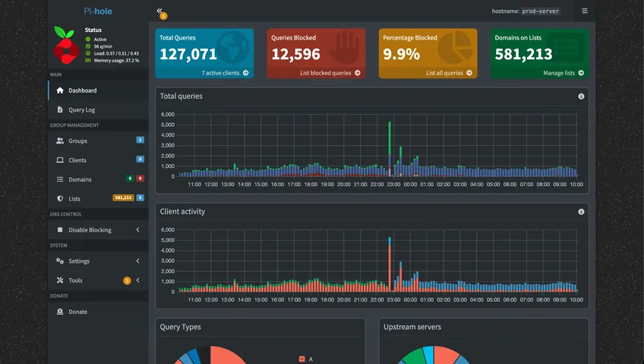The height and width of the screenshot is (364, 644).
Task: Click the Domains list icon
Action: tap(60, 179)
